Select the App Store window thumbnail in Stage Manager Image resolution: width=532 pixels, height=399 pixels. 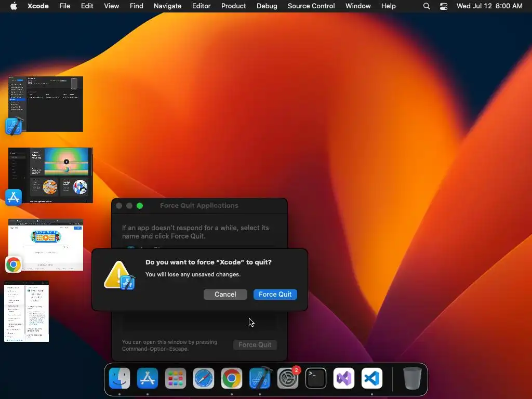coord(50,175)
